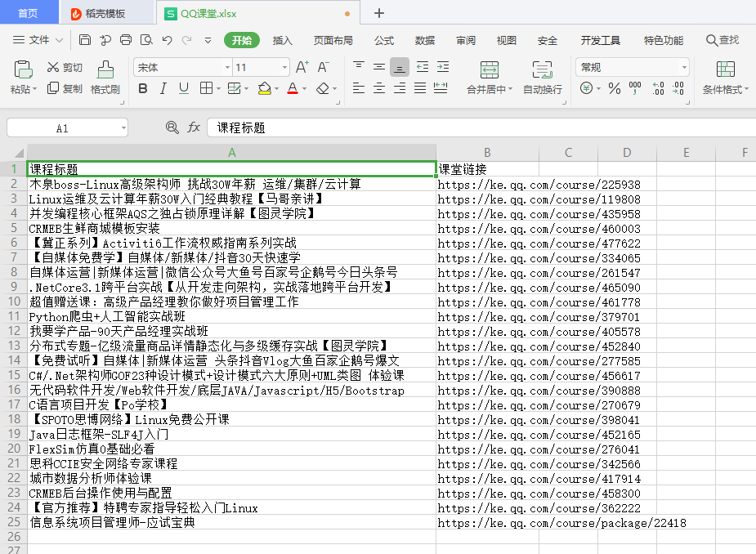Apply the yellow fill color
Screen dimensions: 756x554
click(264, 88)
